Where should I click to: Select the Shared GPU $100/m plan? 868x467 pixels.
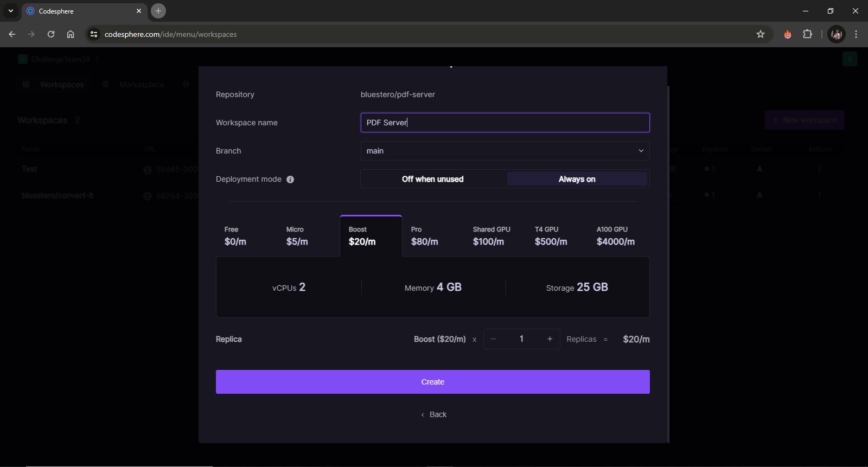click(495, 236)
